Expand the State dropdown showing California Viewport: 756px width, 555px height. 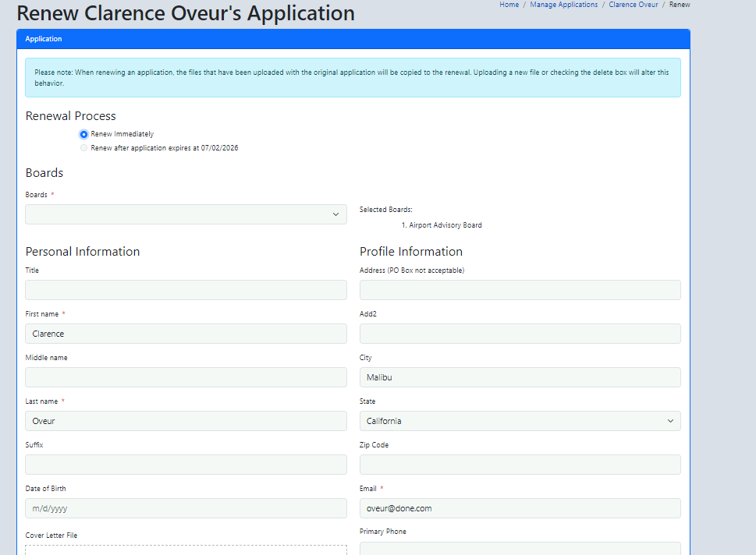[520, 421]
